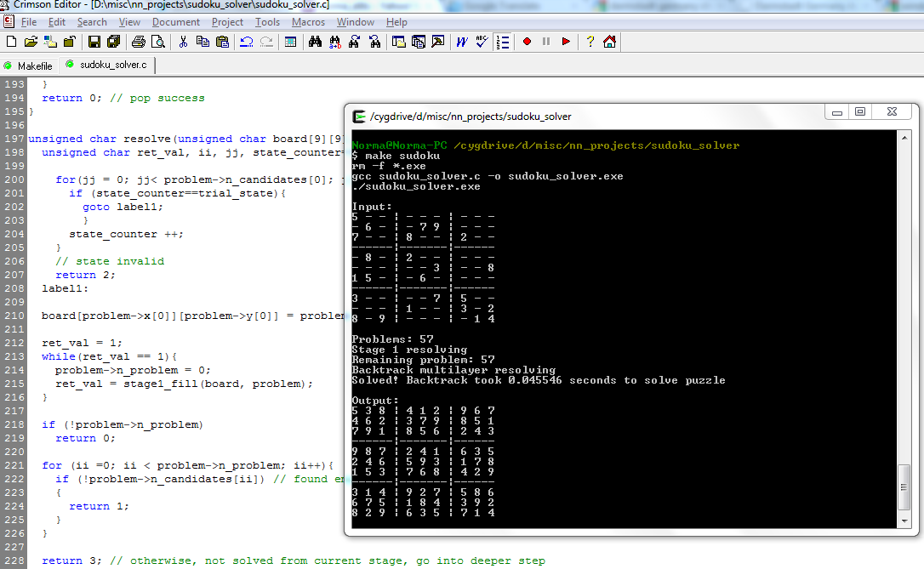Open the File menu
Viewport: 924px width, 569px height.
(29, 22)
